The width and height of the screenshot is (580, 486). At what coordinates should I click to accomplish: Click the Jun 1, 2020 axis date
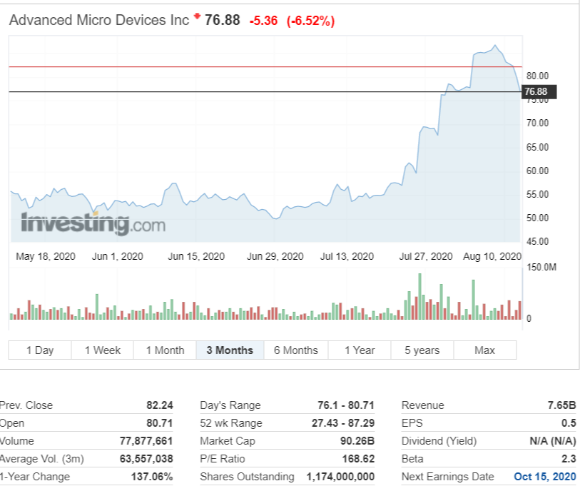(118, 256)
